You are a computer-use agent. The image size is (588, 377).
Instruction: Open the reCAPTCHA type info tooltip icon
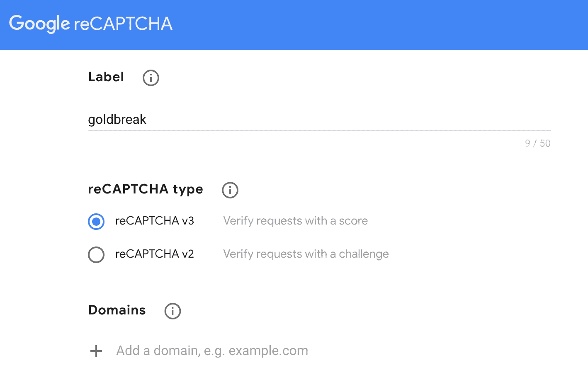[230, 190]
